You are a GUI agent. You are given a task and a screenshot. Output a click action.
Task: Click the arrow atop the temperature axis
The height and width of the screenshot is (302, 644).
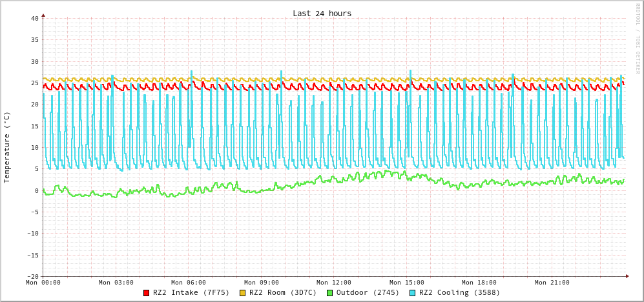(x=43, y=15)
